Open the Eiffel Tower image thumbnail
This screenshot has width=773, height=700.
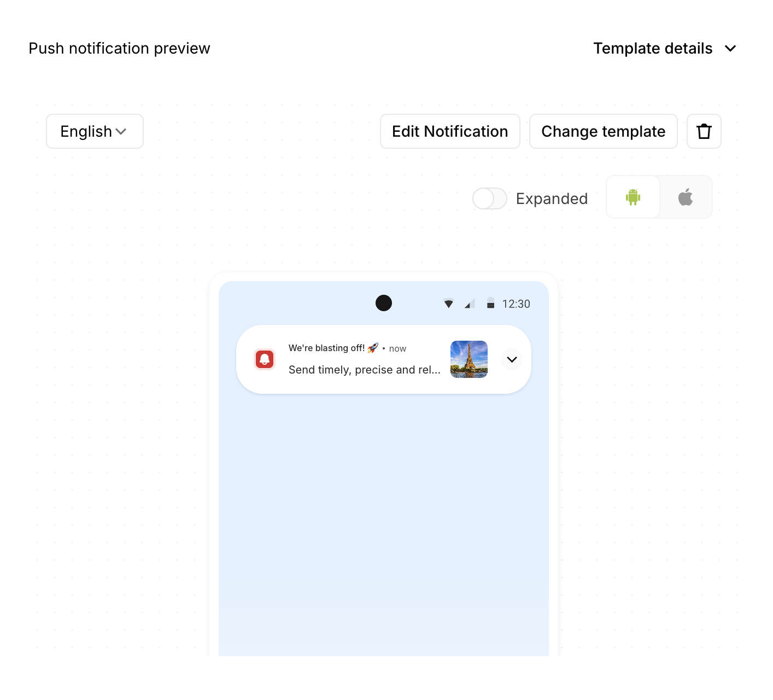point(469,359)
